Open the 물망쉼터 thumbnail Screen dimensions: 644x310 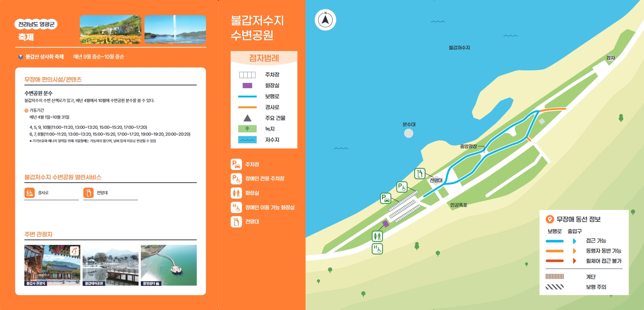169,265
